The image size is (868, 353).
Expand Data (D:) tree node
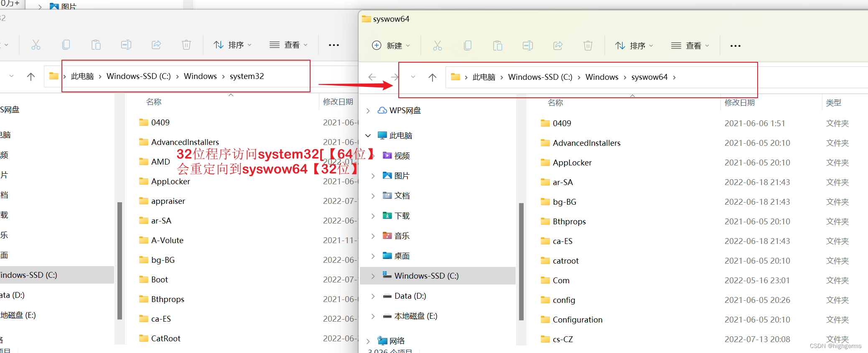(373, 296)
